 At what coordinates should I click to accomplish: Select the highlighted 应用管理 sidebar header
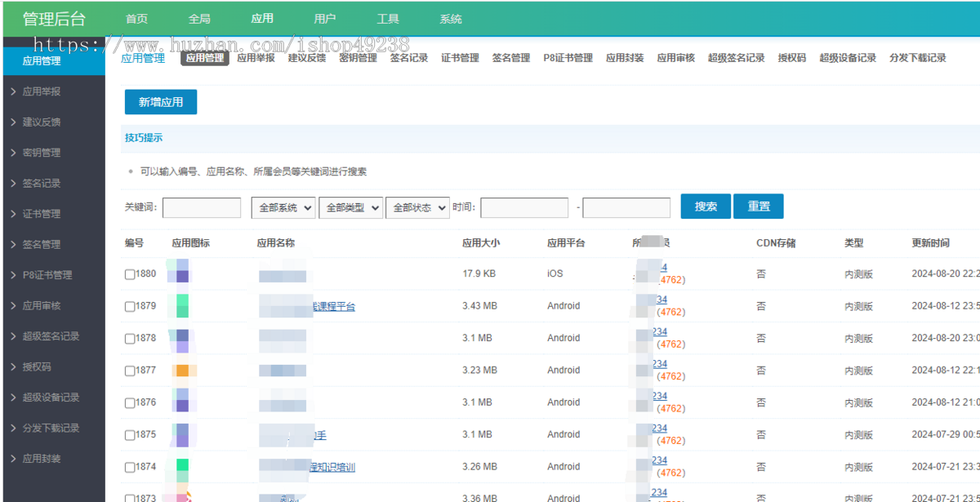tap(54, 60)
